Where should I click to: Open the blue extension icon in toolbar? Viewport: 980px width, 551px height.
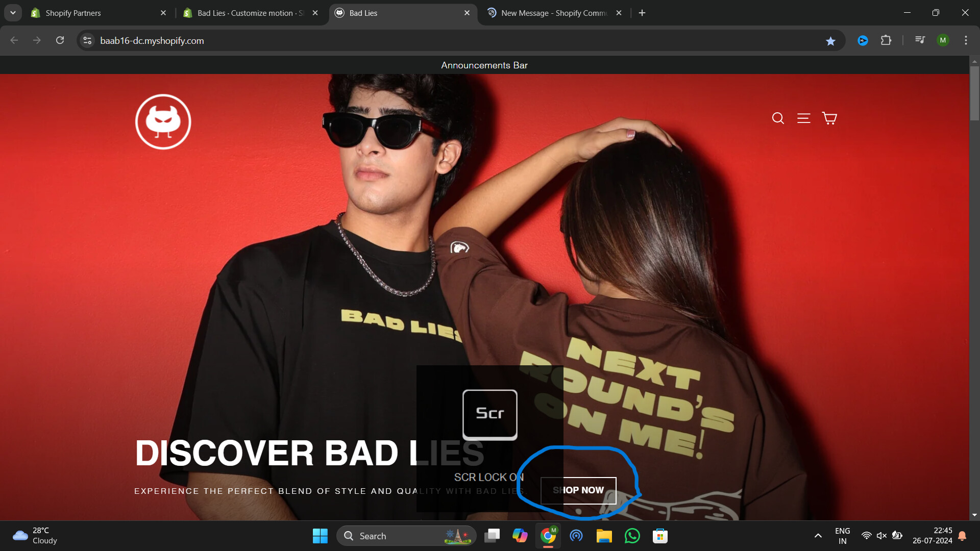click(863, 40)
